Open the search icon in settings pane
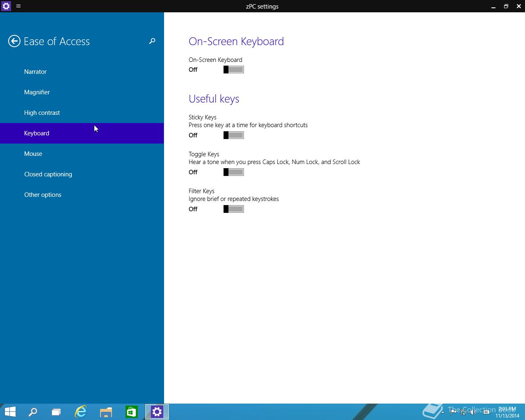Screen dimensions: 525x420 [x=152, y=41]
